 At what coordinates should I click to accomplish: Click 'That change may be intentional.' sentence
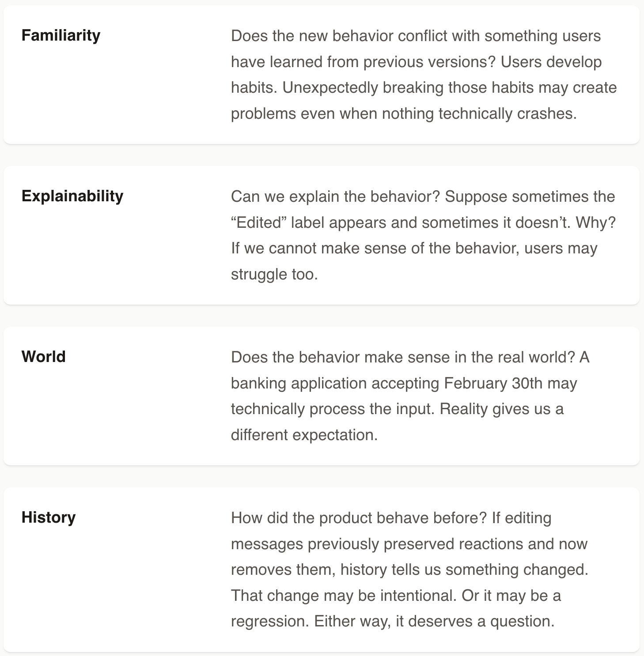click(344, 596)
